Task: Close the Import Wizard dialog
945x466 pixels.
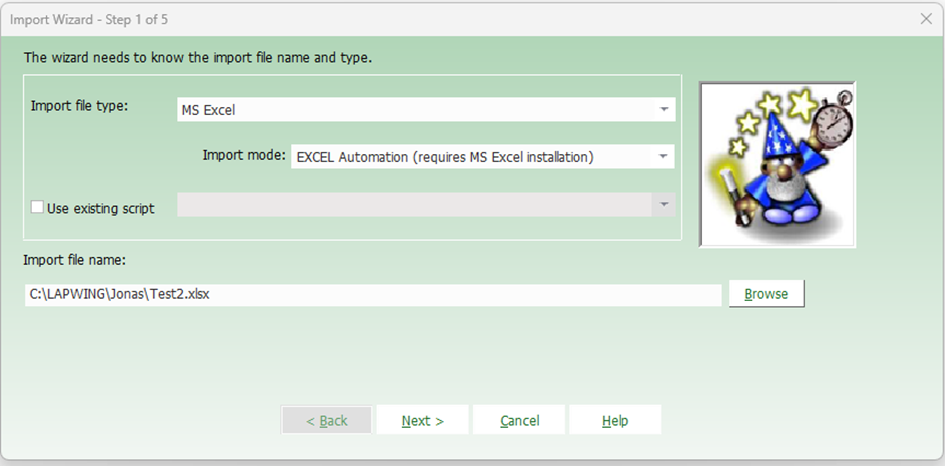Action: point(925,18)
